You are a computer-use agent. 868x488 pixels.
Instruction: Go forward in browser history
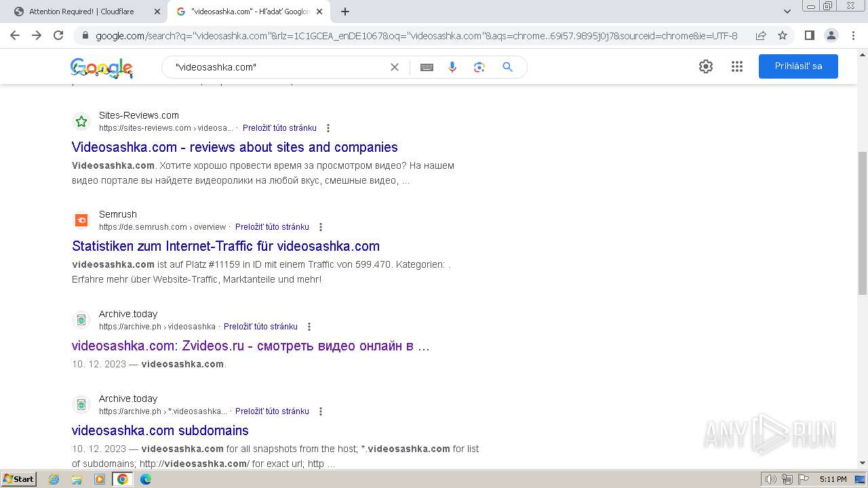pos(37,35)
